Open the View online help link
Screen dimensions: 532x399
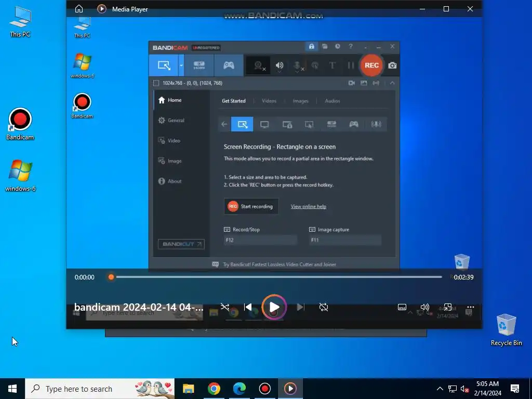tap(309, 206)
